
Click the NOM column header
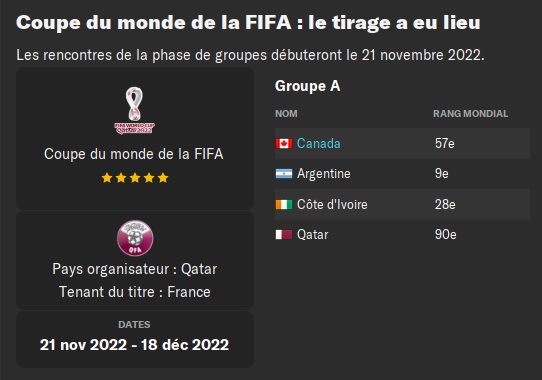point(286,113)
